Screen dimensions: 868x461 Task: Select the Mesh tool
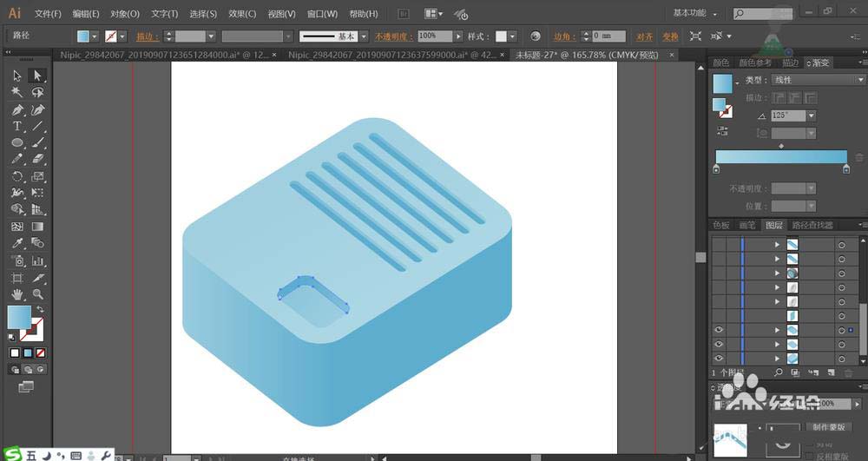click(x=17, y=227)
